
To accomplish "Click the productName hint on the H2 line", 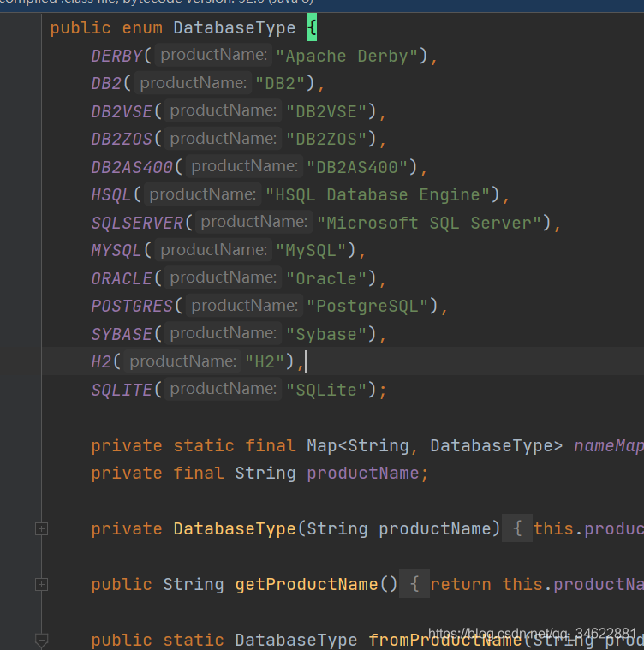I will (x=182, y=361).
